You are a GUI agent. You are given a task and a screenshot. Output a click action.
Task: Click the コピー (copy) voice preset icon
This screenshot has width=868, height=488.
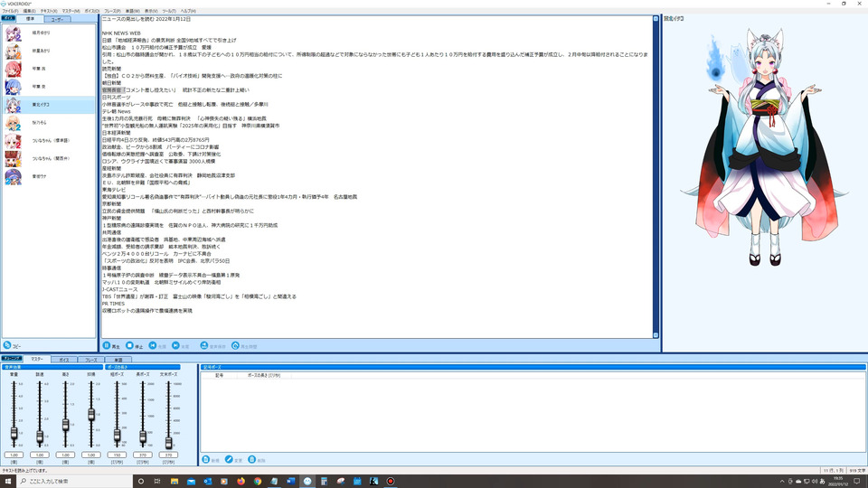(x=7, y=345)
